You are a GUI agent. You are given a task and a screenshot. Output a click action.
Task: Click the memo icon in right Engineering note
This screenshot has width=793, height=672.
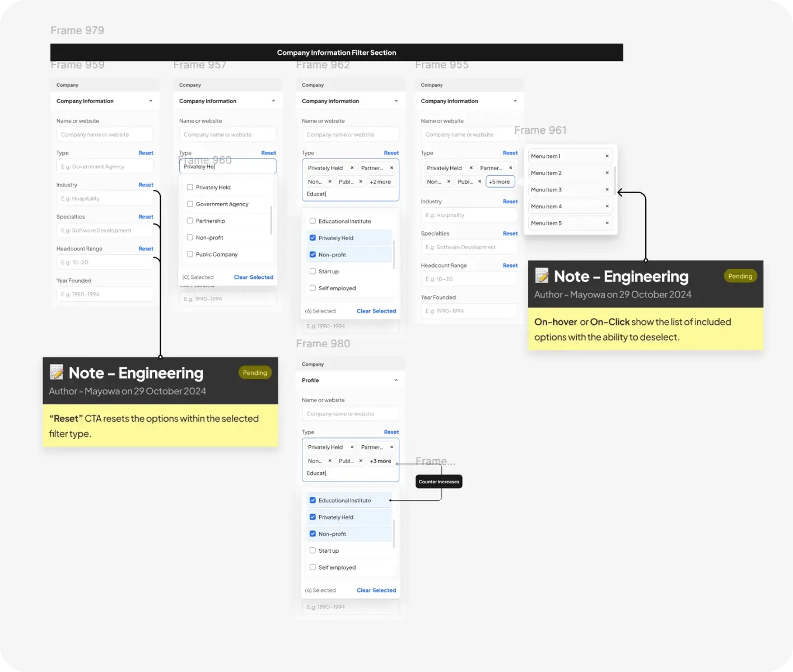pyautogui.click(x=542, y=276)
